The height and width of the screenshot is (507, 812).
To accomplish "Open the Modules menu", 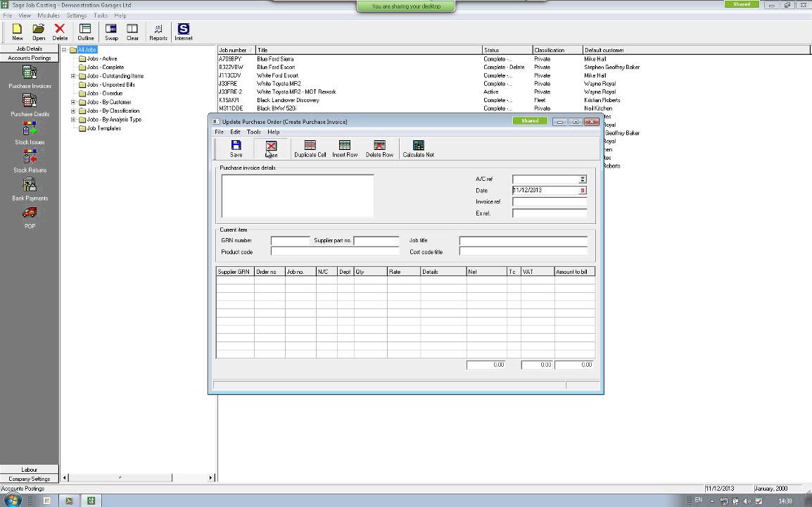I will tap(49, 15).
